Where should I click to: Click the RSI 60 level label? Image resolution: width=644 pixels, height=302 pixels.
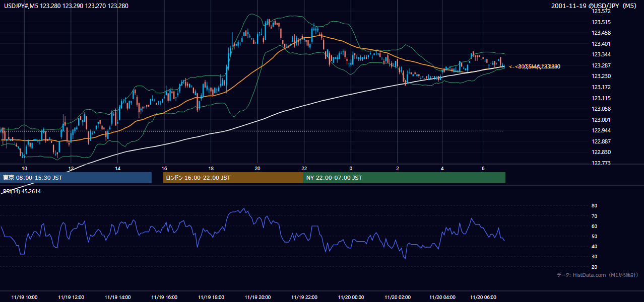(x=594, y=226)
